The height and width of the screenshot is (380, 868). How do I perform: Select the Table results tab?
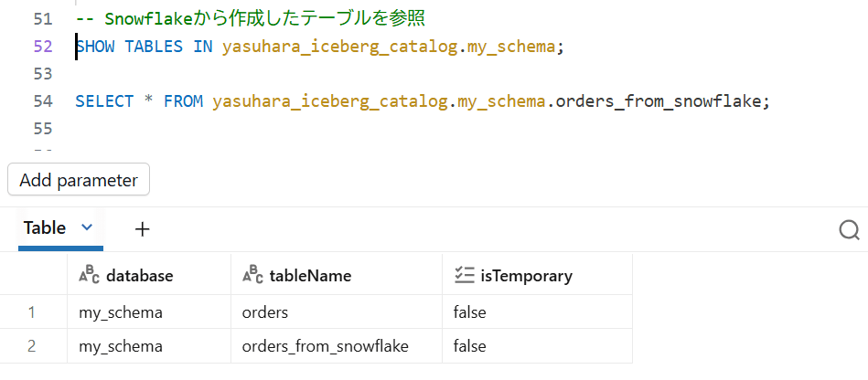point(45,228)
